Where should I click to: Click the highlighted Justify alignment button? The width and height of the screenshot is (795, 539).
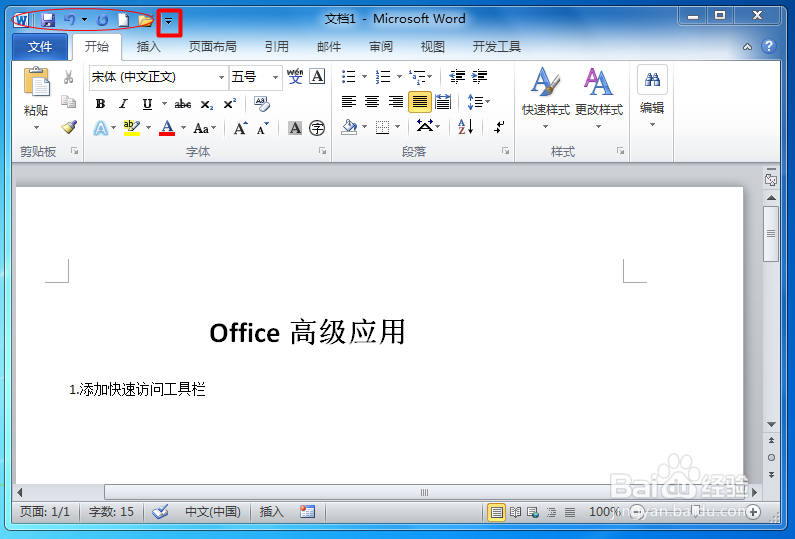[x=419, y=102]
